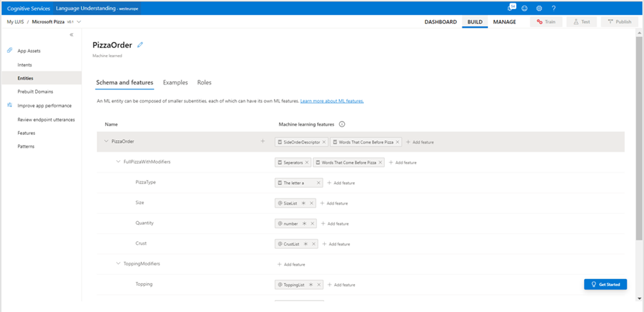Add feature to ToppingModifiers row

coord(291,265)
